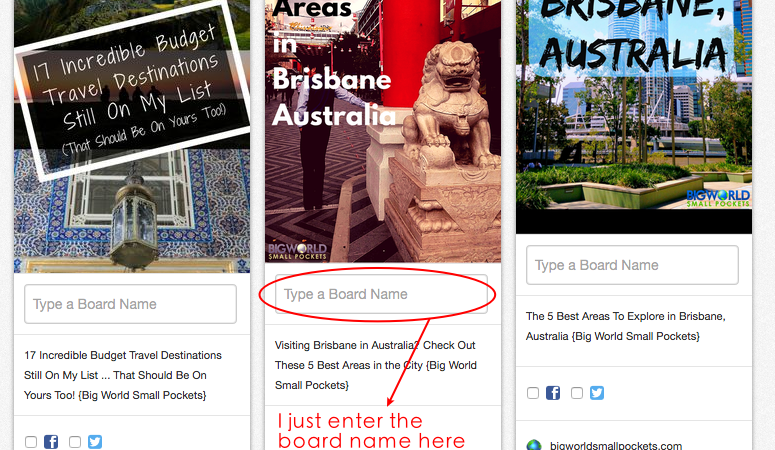Enable Twitter checkbox on 17 Incredible Budget pin
Viewport: 775px width, 450px height.
(x=75, y=442)
